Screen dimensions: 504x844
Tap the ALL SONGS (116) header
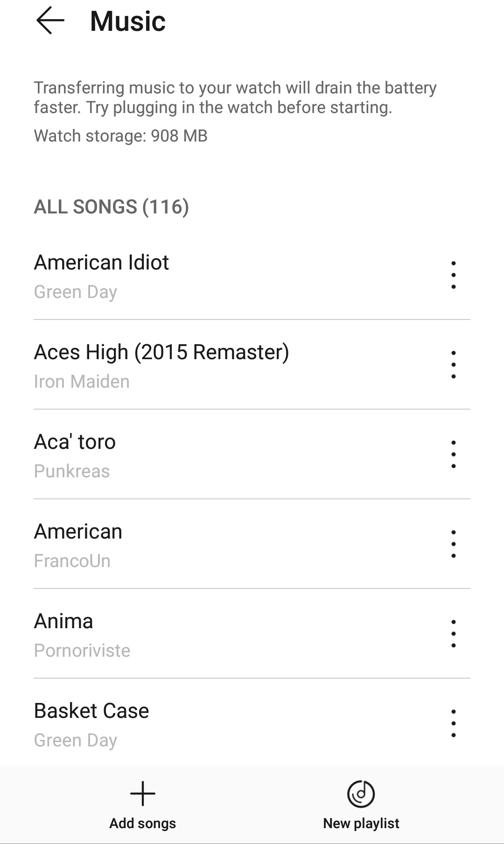pyautogui.click(x=111, y=207)
